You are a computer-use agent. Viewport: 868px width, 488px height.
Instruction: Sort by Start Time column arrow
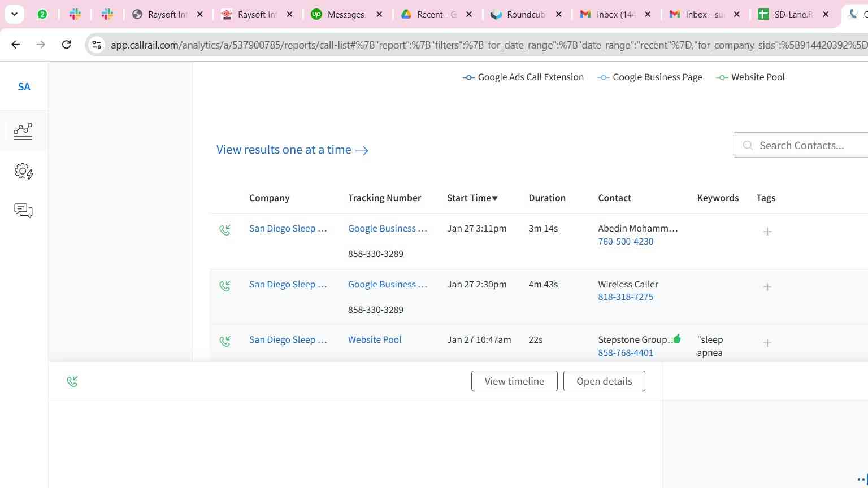point(495,198)
